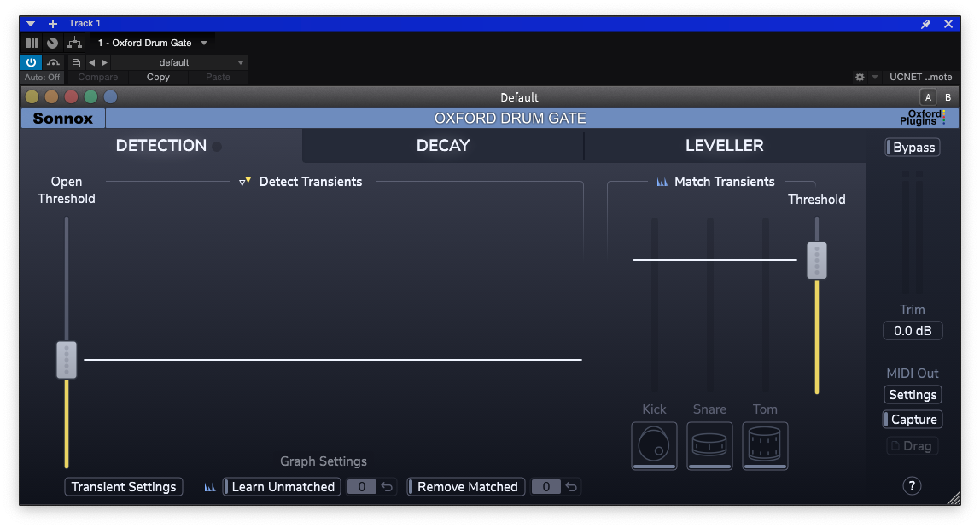Select the red preset color dot

[x=71, y=97]
